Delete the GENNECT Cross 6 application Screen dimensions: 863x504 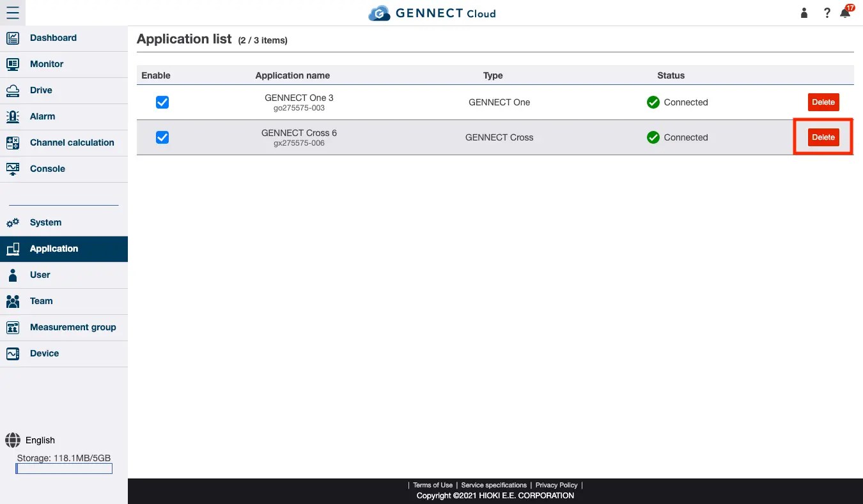coord(823,137)
